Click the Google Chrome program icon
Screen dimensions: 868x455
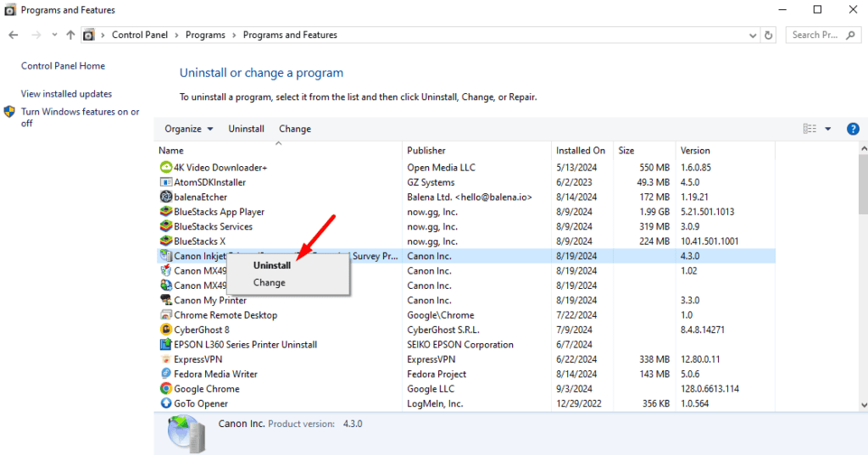pos(165,389)
